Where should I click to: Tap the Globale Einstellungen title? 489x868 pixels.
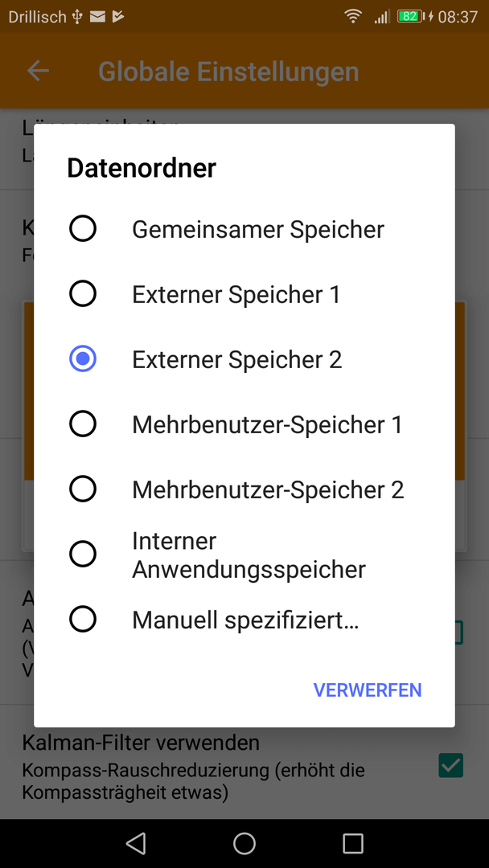tap(228, 72)
